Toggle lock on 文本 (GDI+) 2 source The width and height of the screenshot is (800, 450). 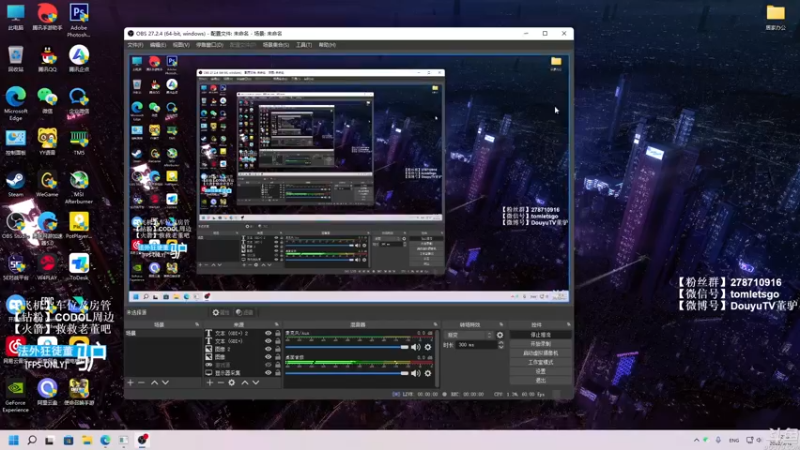[278, 333]
